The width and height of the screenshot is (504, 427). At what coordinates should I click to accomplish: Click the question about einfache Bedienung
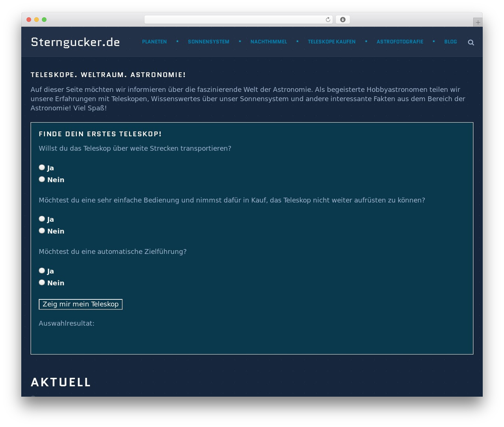point(232,200)
